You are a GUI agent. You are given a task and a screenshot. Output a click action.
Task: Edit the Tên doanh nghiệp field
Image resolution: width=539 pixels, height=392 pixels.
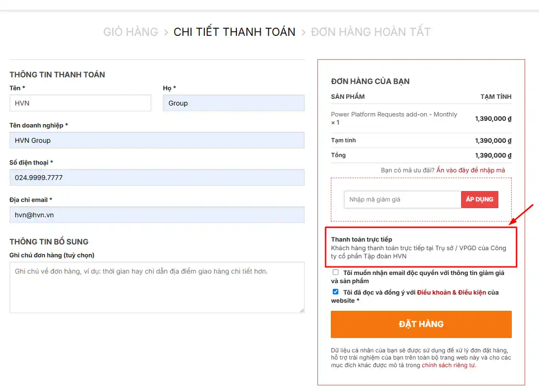[157, 140]
